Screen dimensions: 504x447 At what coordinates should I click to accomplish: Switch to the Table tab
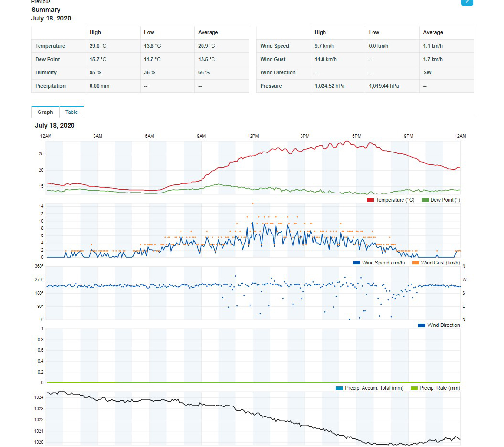[71, 112]
